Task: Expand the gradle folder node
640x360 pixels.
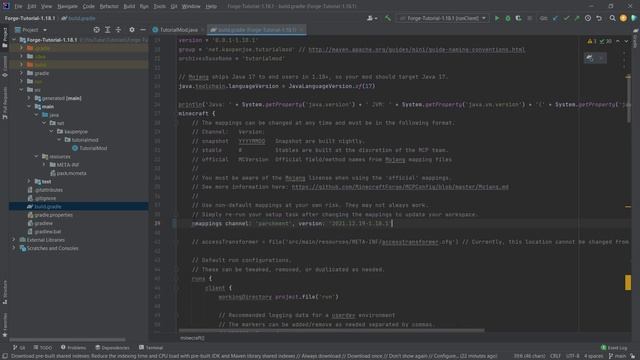Action: (22, 73)
